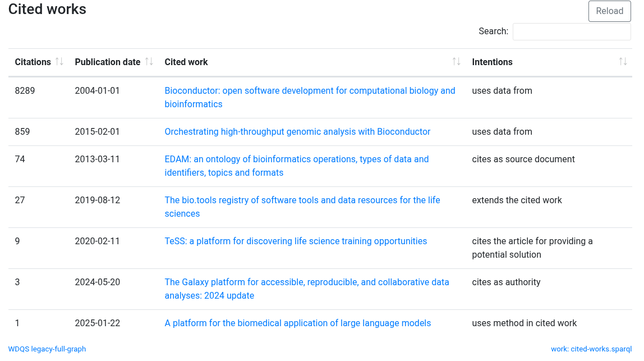Open the Bioconductor open software development link
This screenshot has height=361, width=644.
pos(310,98)
